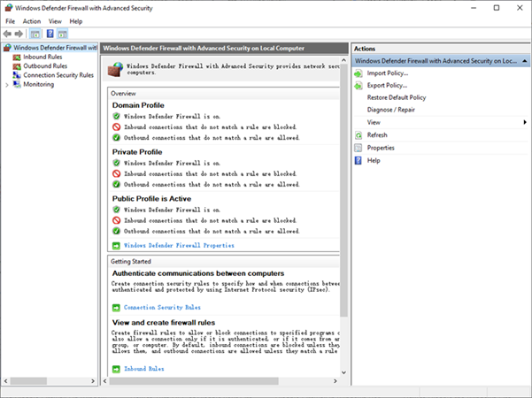Open the File menu
The height and width of the screenshot is (398, 532).
click(x=11, y=20)
